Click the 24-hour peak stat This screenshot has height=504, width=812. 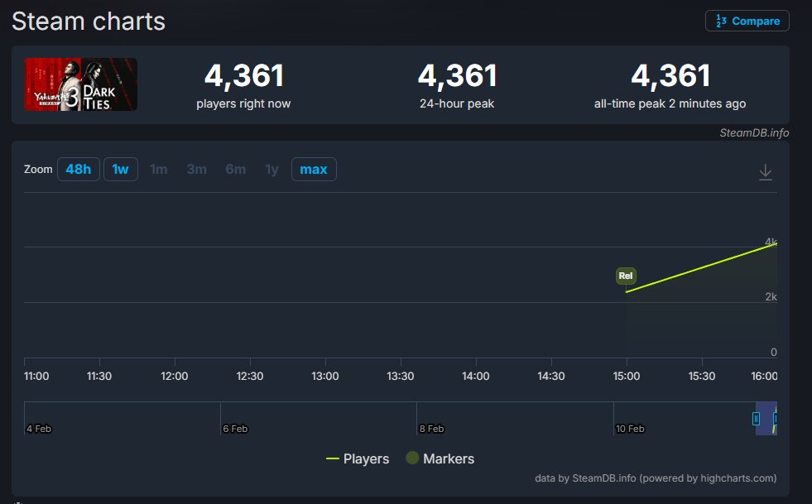click(457, 86)
